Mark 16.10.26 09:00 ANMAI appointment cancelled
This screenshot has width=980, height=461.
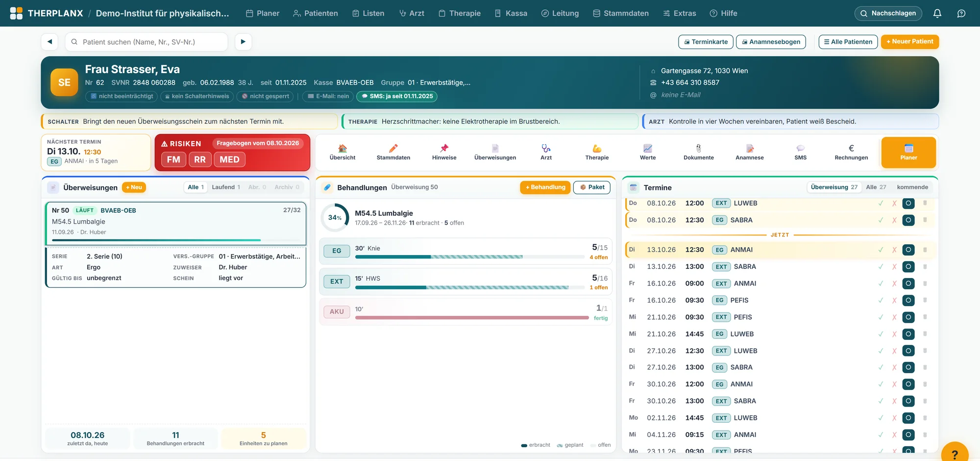(894, 283)
